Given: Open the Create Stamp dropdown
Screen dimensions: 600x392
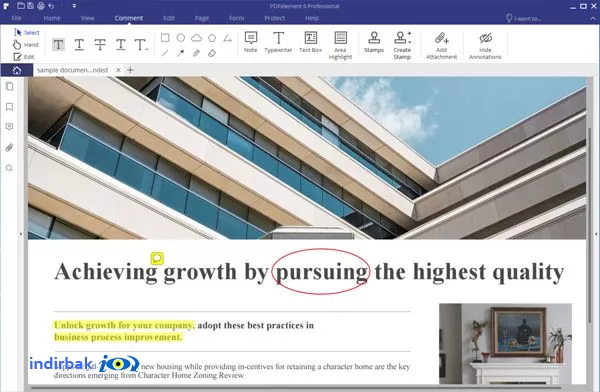Looking at the screenshot, I should pos(402,46).
